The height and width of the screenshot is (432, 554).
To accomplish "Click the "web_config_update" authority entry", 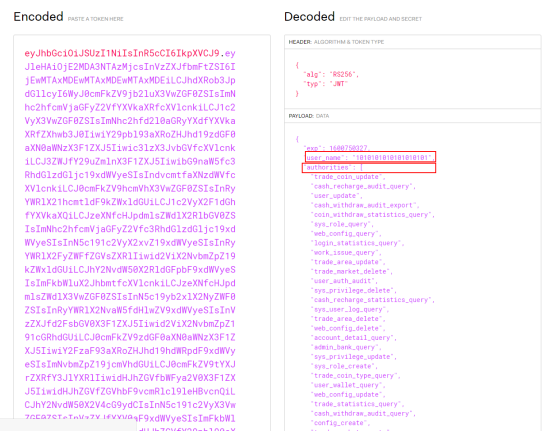I will click(348, 395).
